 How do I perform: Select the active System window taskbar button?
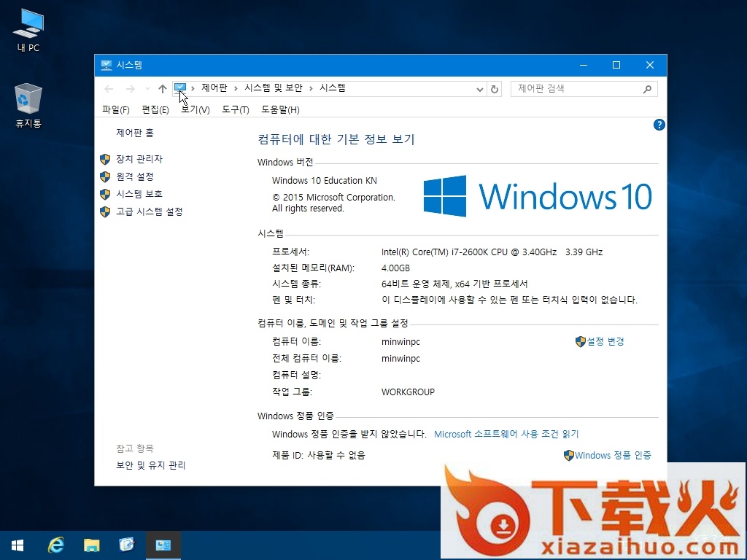pyautogui.click(x=163, y=545)
